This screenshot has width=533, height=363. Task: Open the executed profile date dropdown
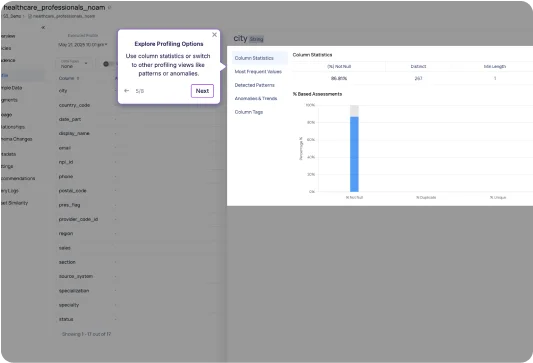pyautogui.click(x=83, y=45)
